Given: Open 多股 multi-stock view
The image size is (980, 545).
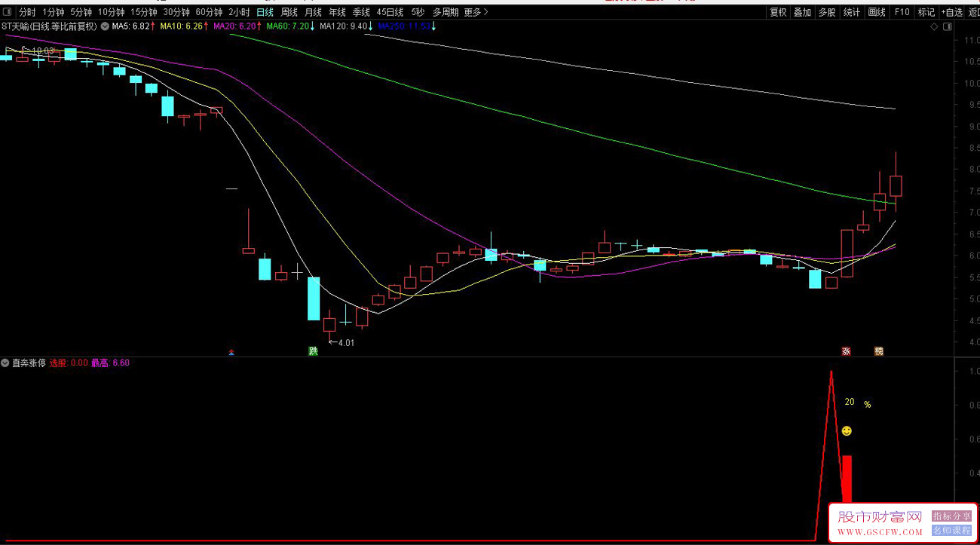Looking at the screenshot, I should 827,12.
